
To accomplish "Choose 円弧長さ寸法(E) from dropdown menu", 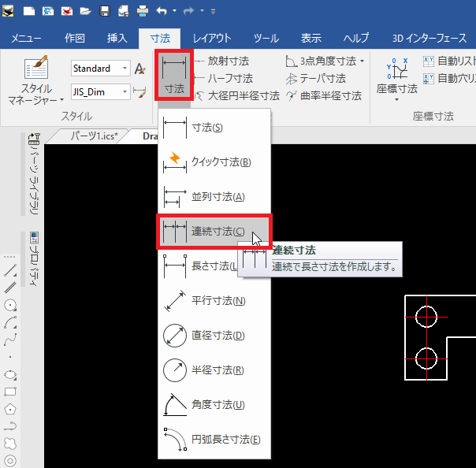I will (x=214, y=439).
